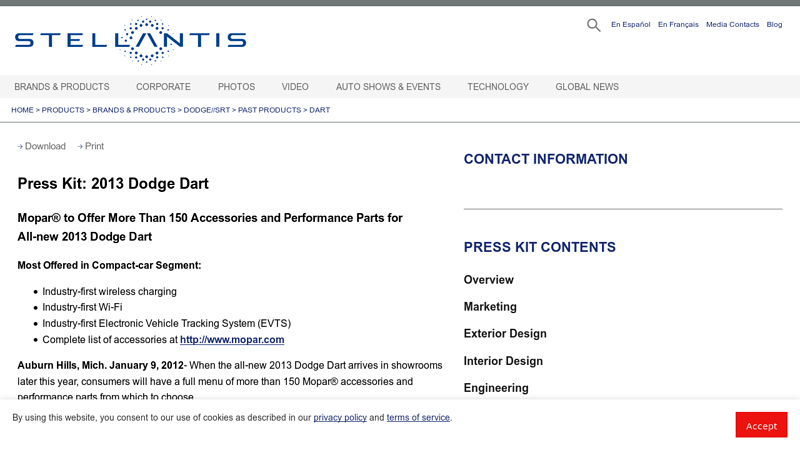Open Overview in press kit contents

(489, 280)
